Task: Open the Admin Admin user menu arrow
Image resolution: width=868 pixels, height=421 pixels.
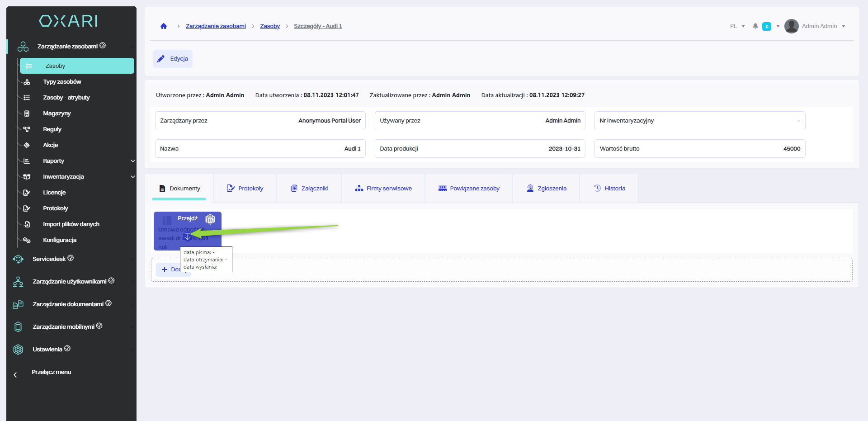Action: pos(844,26)
